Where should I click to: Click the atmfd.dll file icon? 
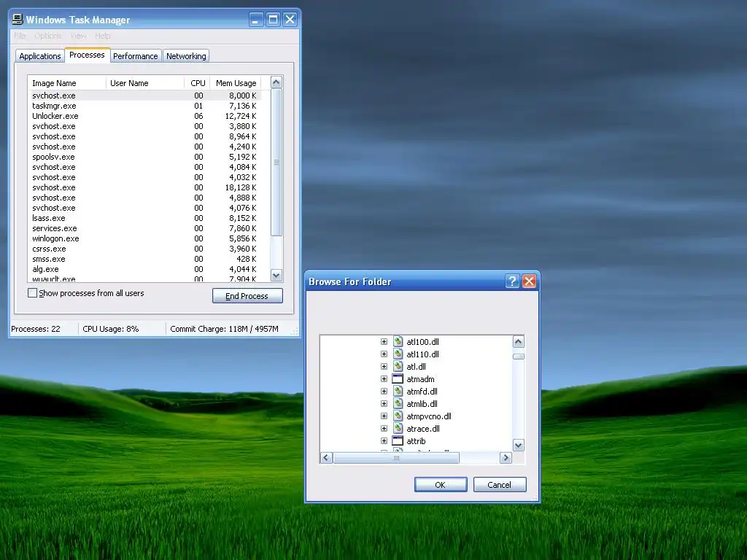(x=398, y=391)
